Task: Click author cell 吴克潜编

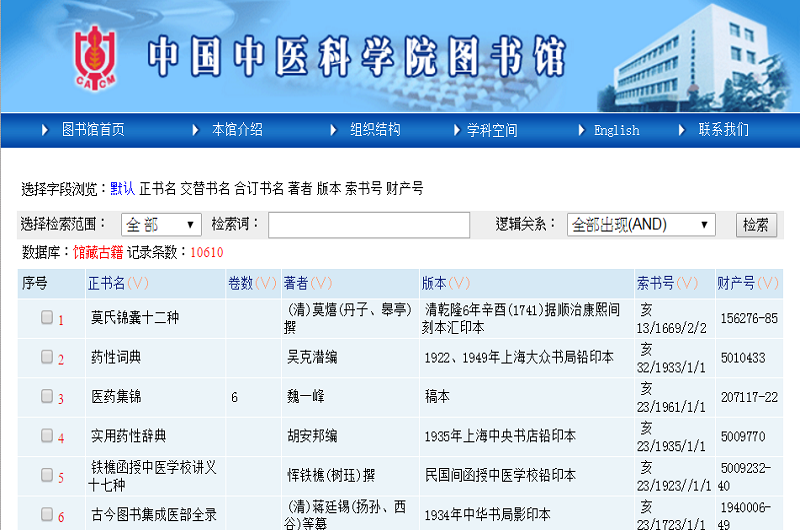Action: (x=312, y=357)
